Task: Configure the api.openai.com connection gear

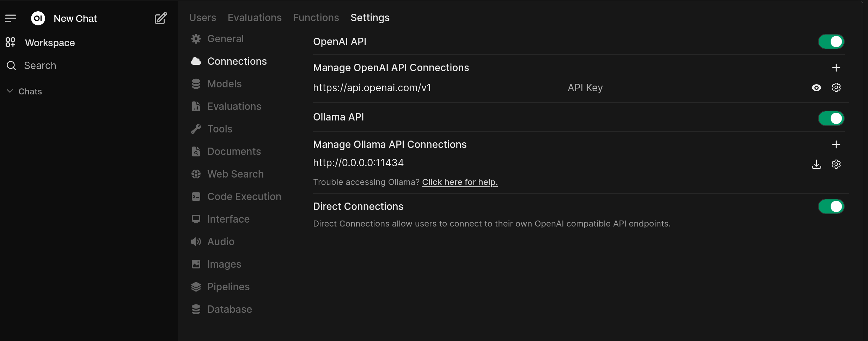Action: 836,87
